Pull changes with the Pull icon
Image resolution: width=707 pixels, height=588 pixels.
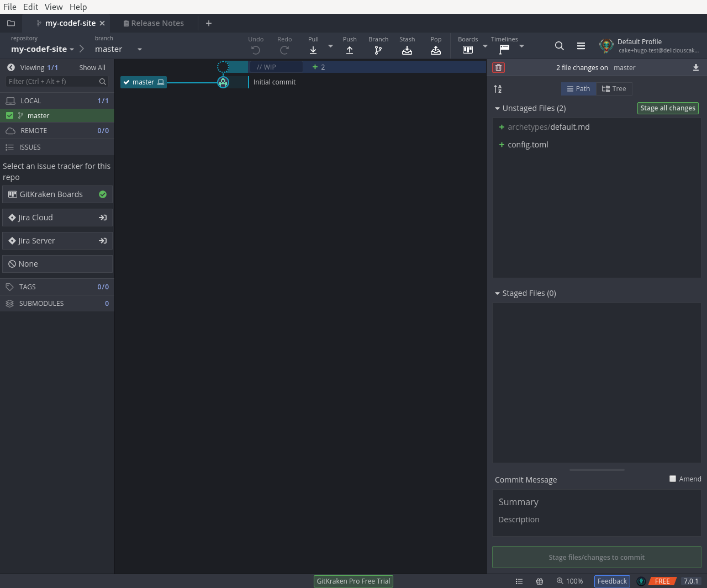point(313,50)
